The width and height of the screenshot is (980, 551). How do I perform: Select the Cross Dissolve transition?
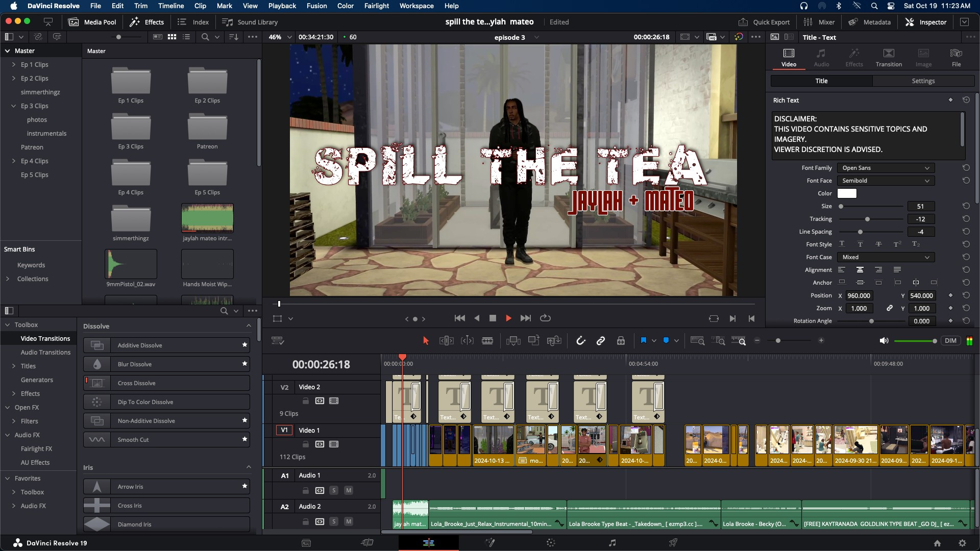(x=167, y=383)
